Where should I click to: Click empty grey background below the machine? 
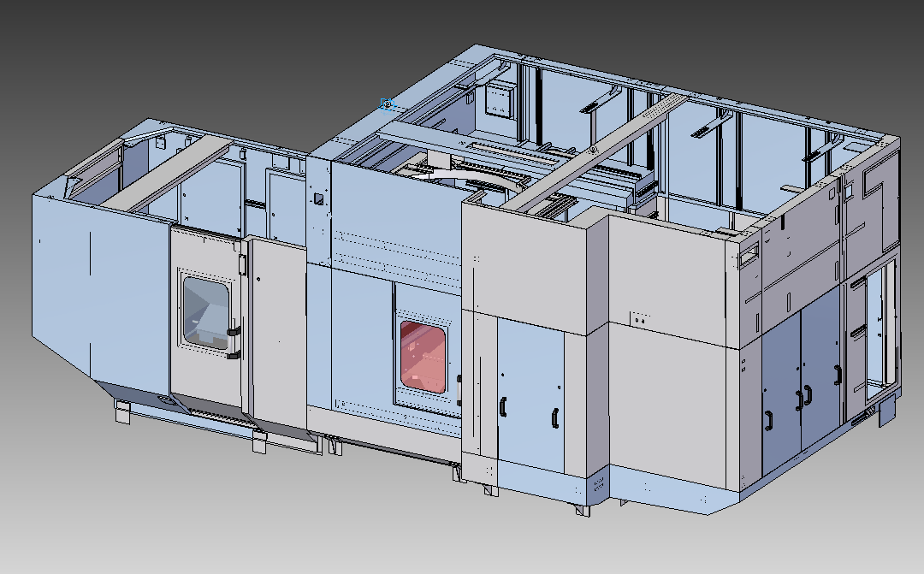click(x=342, y=530)
